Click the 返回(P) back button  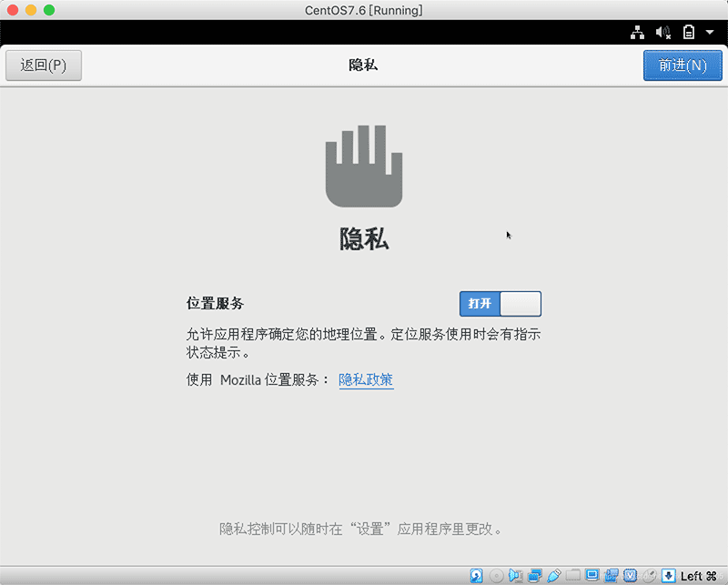coord(43,65)
